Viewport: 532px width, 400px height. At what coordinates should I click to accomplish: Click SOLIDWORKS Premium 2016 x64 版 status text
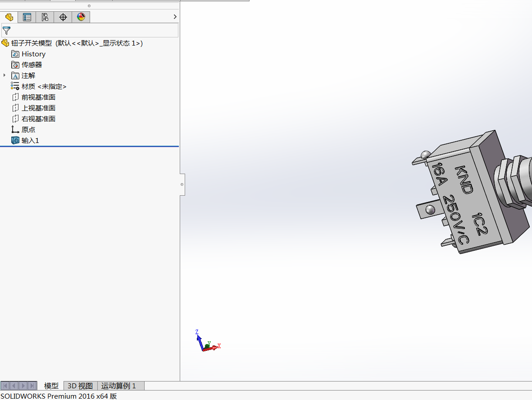pos(59,396)
